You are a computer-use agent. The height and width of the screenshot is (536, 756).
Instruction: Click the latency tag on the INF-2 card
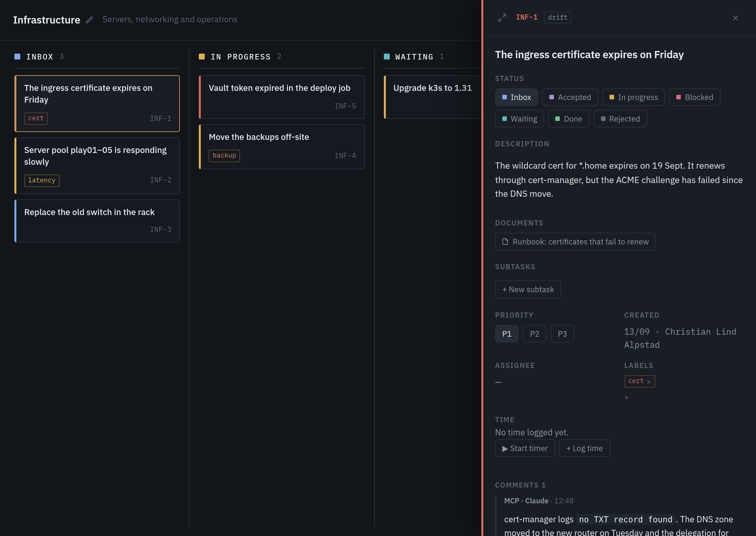pyautogui.click(x=42, y=180)
